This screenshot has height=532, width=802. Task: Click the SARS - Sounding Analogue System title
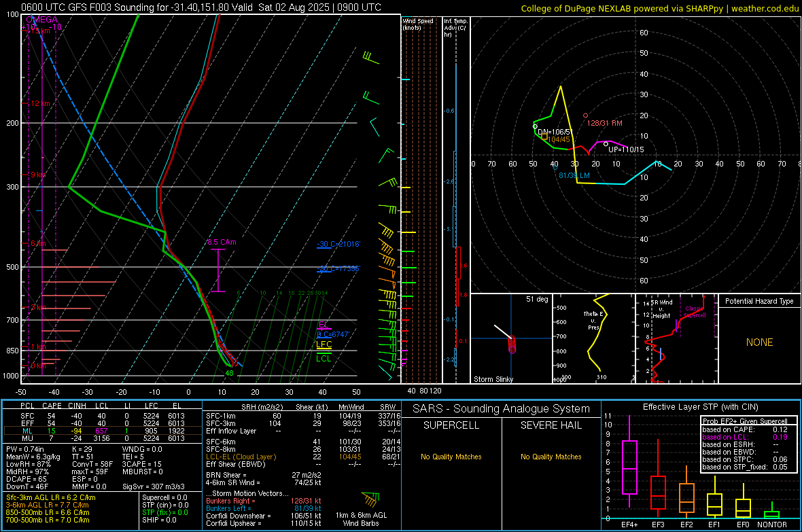[502, 409]
